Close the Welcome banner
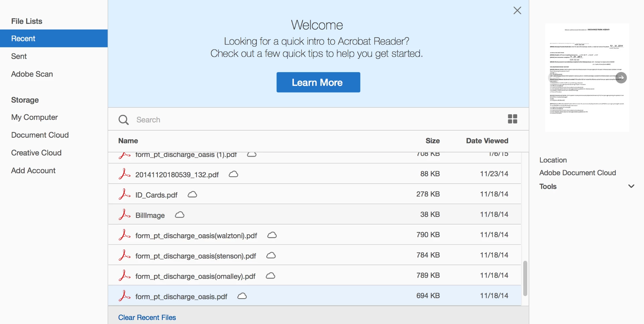Viewport: 644px width, 324px height. [517, 10]
